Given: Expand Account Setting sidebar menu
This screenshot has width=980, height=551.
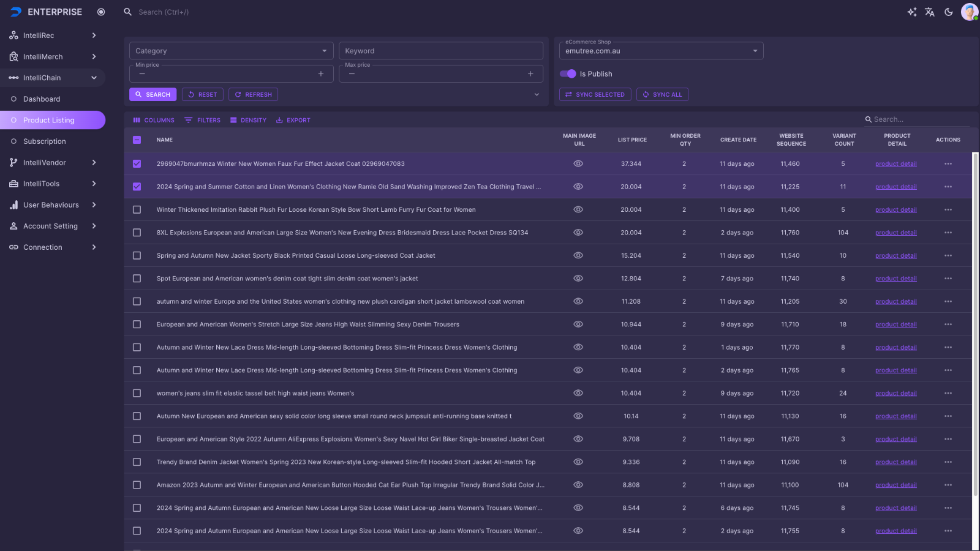Looking at the screenshot, I should pos(53,227).
